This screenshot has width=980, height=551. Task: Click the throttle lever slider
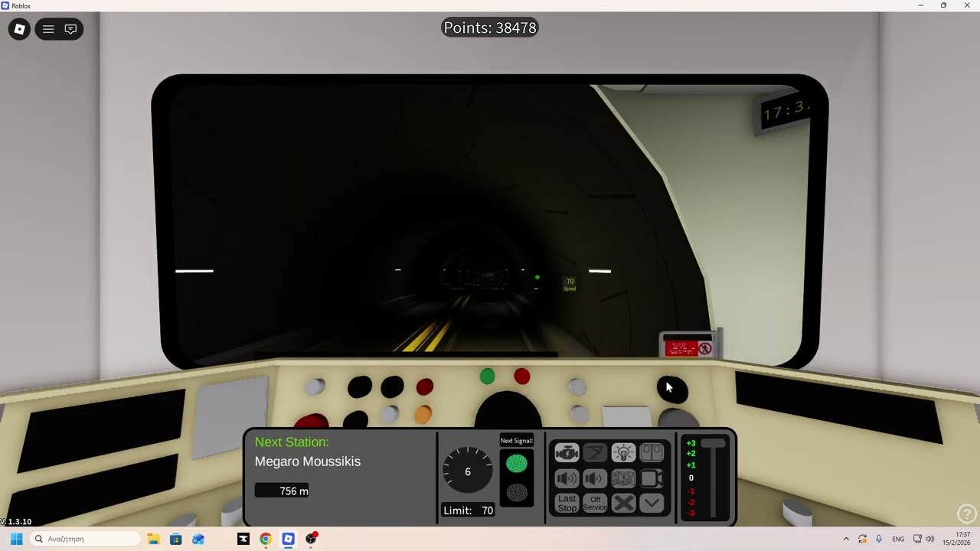point(713,445)
